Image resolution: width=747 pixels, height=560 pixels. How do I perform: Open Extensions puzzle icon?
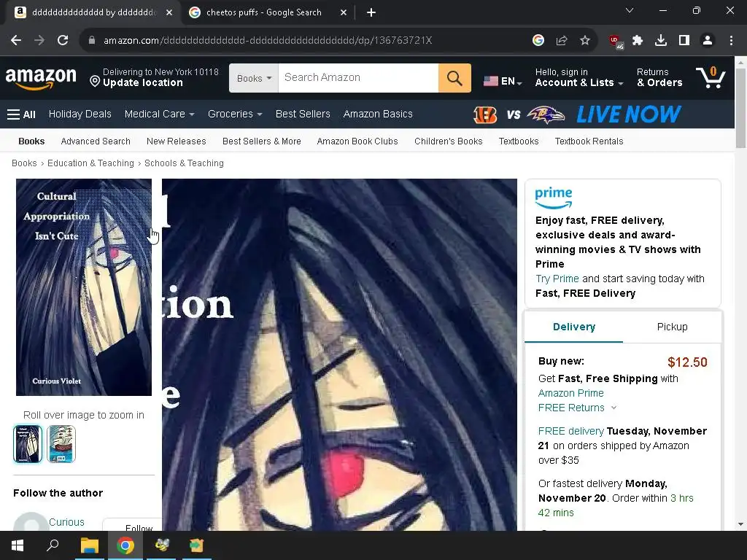638,41
